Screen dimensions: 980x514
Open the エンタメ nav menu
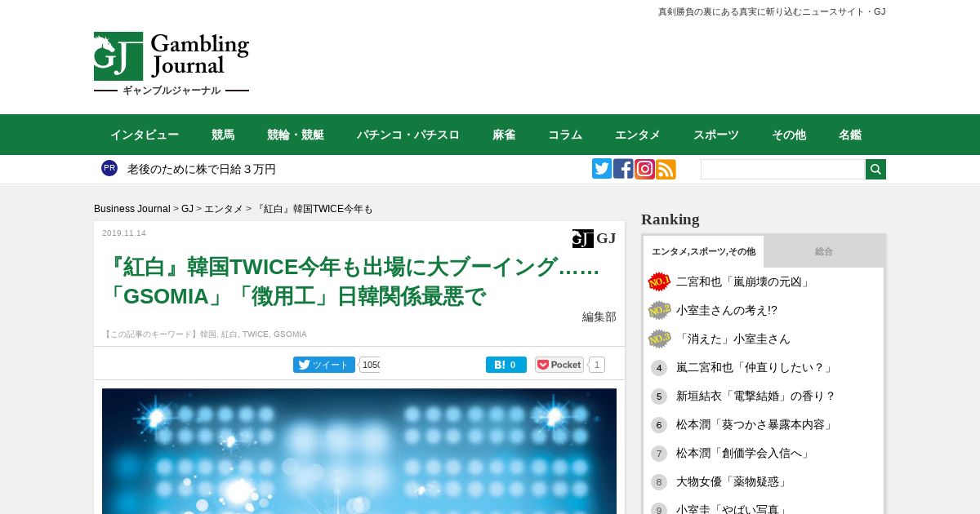[x=638, y=135]
